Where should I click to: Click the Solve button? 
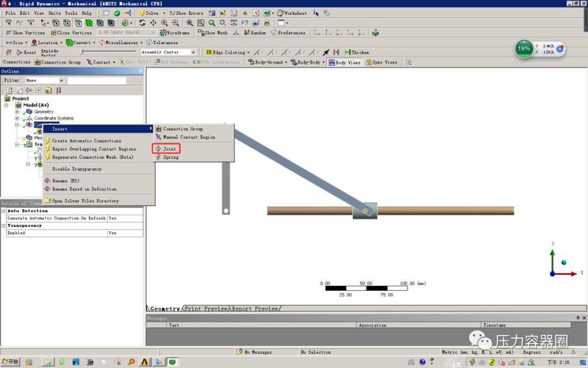[x=149, y=13]
